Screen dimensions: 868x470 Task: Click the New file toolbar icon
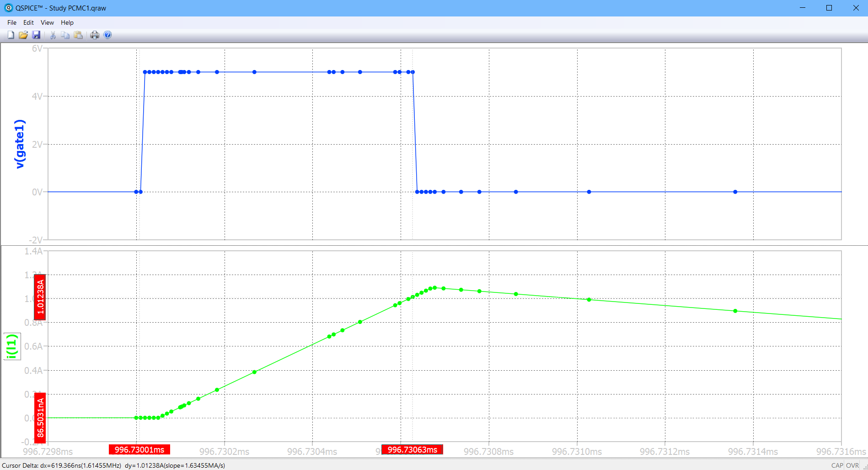pyautogui.click(x=11, y=35)
